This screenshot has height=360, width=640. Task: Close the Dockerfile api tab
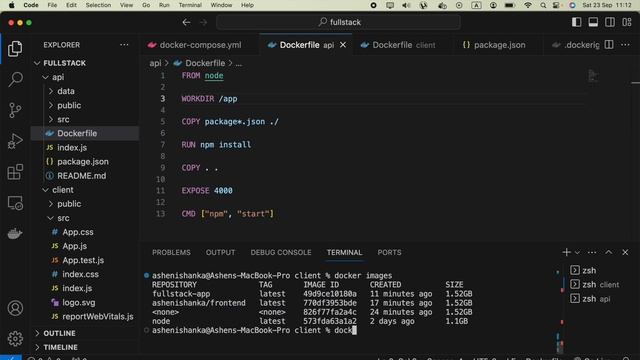(343, 45)
